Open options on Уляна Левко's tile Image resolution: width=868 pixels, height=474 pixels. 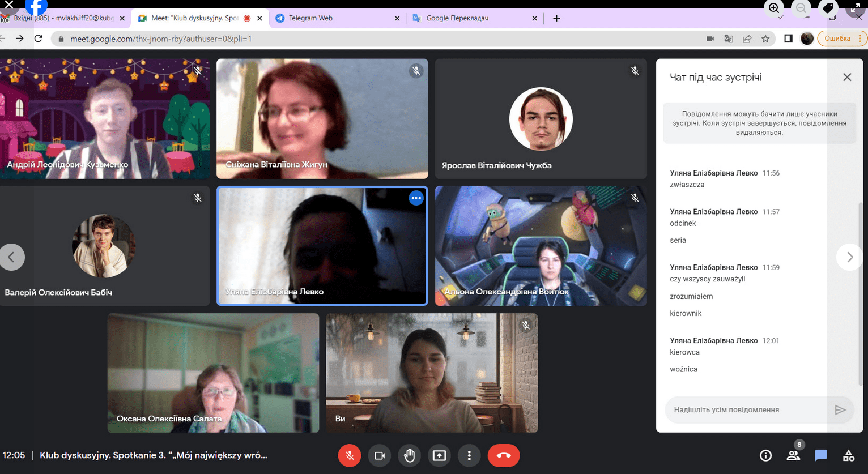coord(416,198)
